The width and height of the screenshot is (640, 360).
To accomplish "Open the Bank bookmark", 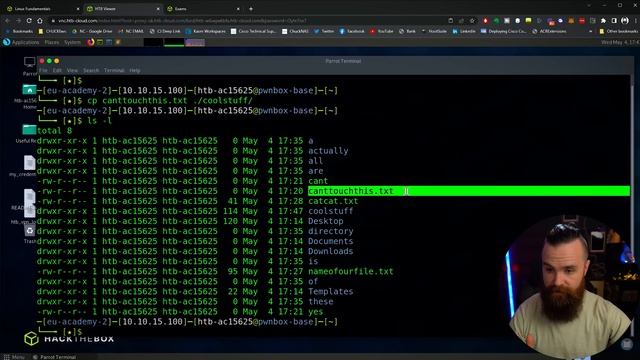I will 407,31.
